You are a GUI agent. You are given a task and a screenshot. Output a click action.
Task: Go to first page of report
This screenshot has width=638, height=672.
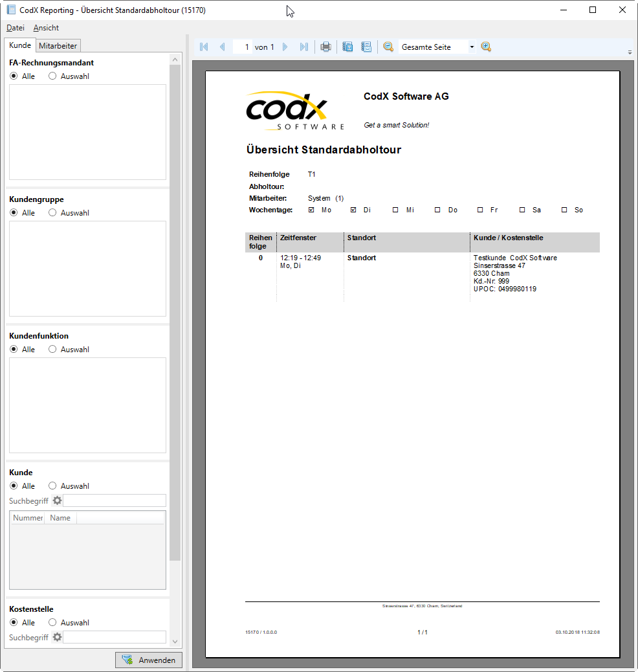(x=204, y=47)
